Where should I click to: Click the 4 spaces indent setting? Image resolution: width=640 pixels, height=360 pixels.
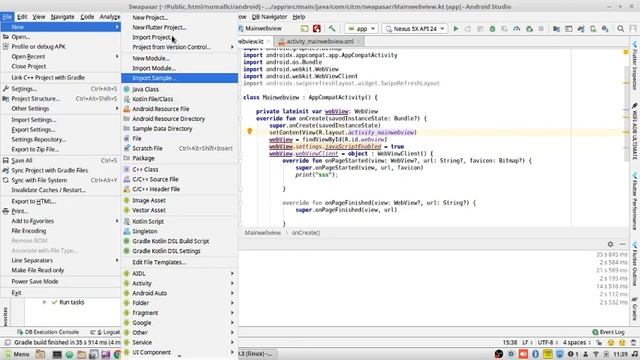[577, 342]
